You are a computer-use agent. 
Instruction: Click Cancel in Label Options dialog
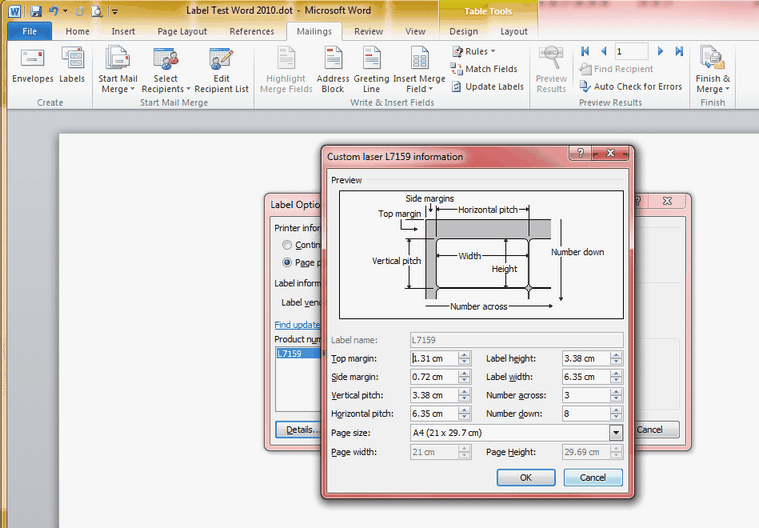tap(656, 430)
